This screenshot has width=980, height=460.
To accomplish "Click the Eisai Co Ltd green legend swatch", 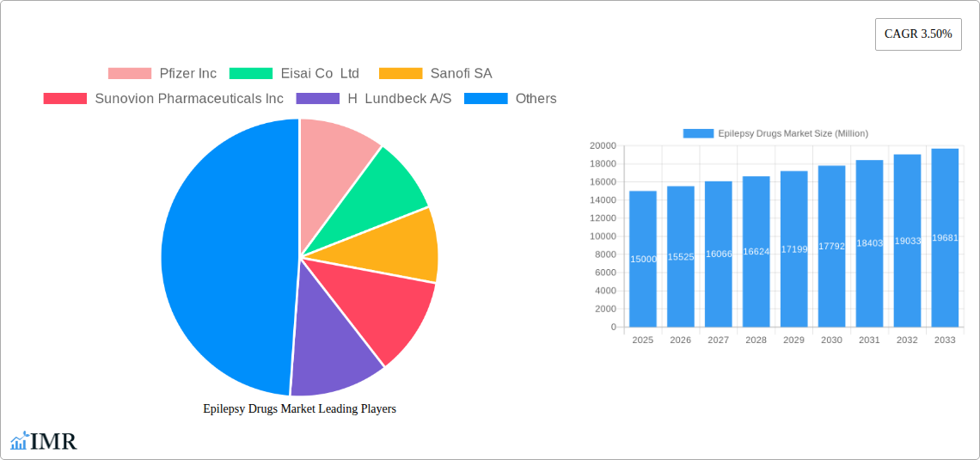I will (251, 73).
